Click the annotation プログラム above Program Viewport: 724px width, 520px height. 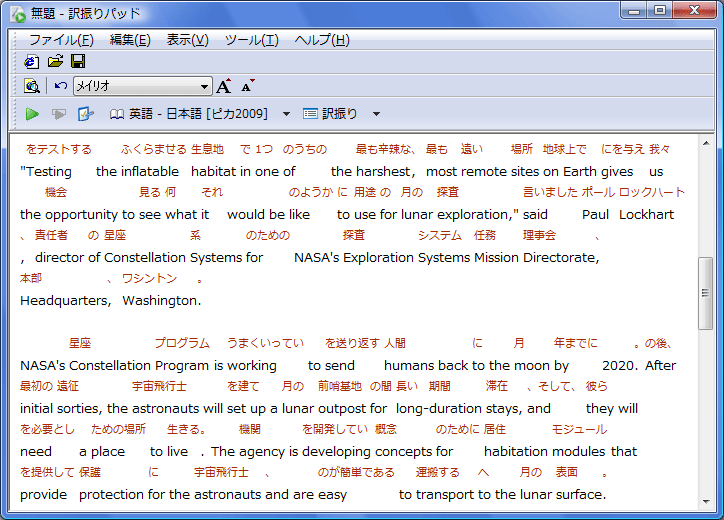point(182,343)
